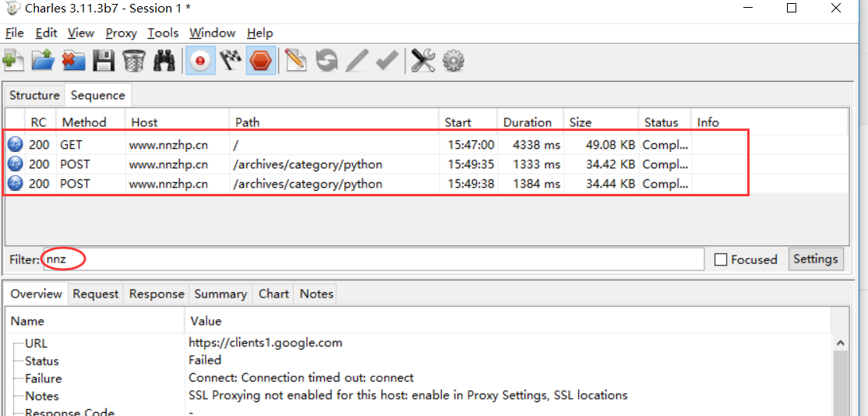868x416 pixels.
Task: Open the Response tab
Action: coord(157,294)
